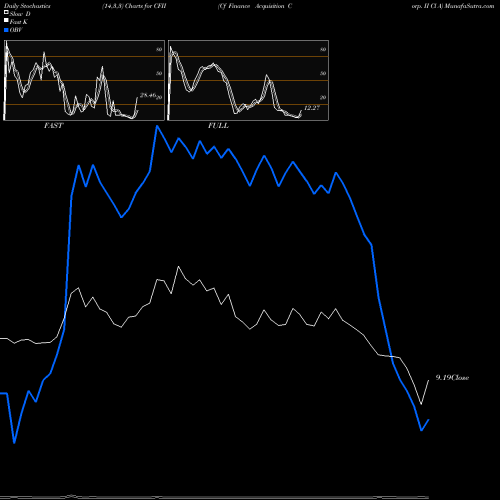
Task: Click the 28.46 value in FAST chart
Action: click(148, 95)
